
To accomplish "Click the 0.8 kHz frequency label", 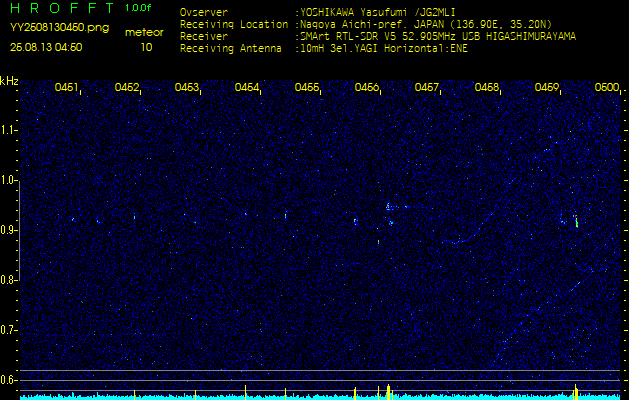I will pos(7,280).
